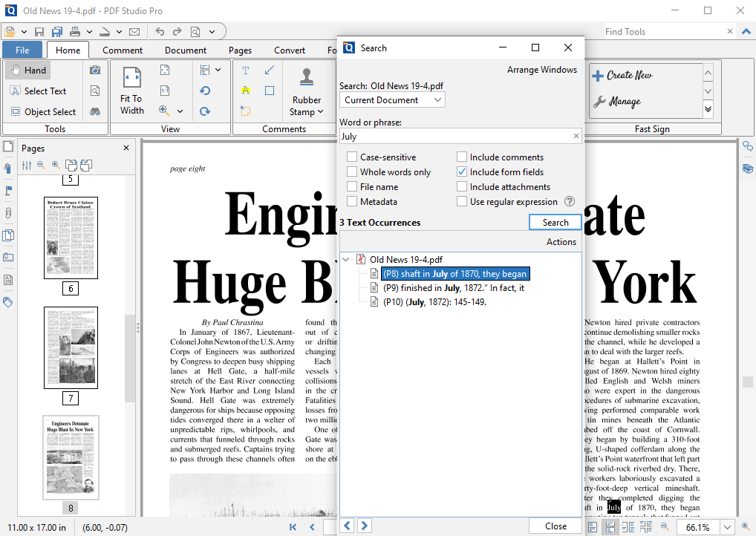Enable Case-sensitive search option

[352, 157]
